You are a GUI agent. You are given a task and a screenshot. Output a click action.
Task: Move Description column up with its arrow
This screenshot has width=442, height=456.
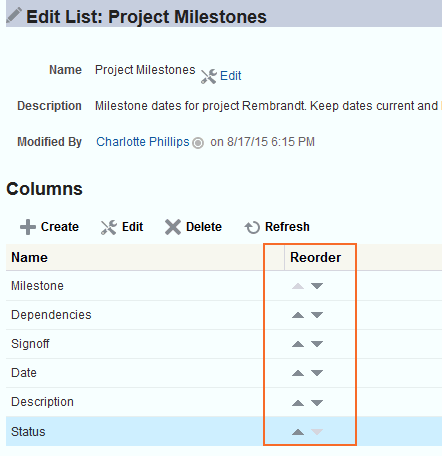coord(298,403)
